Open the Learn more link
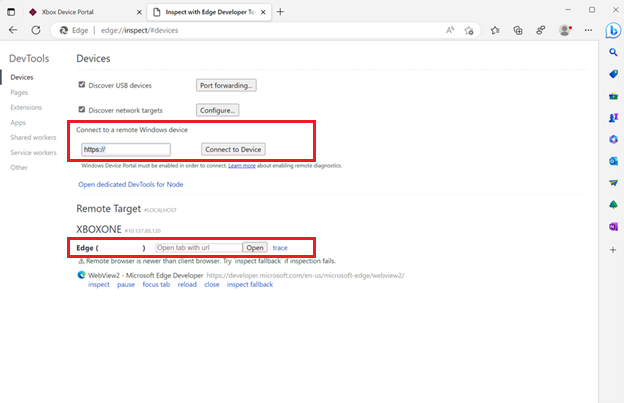This screenshot has width=624, height=403. (242, 165)
